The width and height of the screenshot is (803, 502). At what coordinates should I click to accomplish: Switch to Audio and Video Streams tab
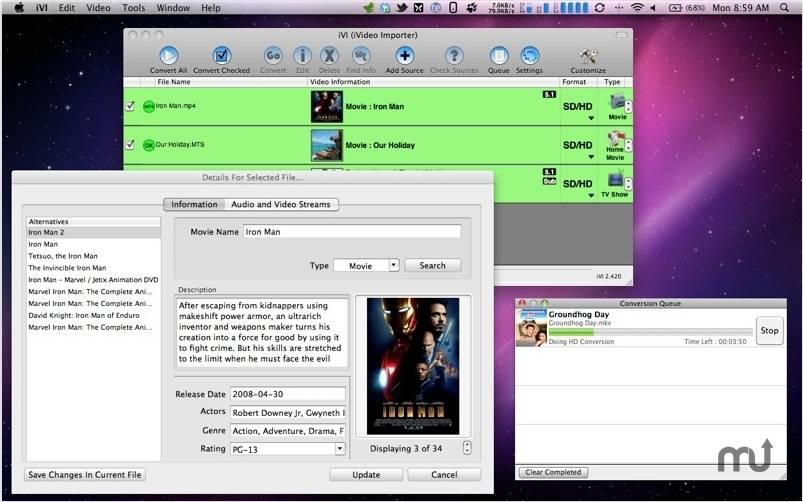pyautogui.click(x=281, y=204)
